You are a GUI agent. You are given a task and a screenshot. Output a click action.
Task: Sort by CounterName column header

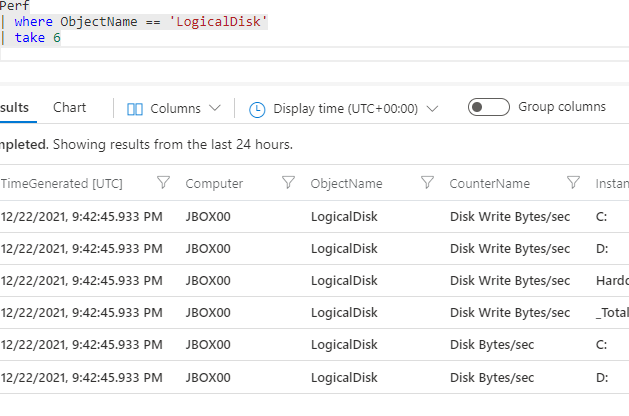pos(490,184)
